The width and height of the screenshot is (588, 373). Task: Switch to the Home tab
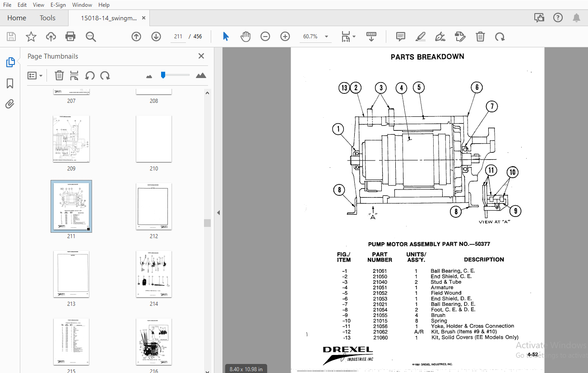click(17, 18)
